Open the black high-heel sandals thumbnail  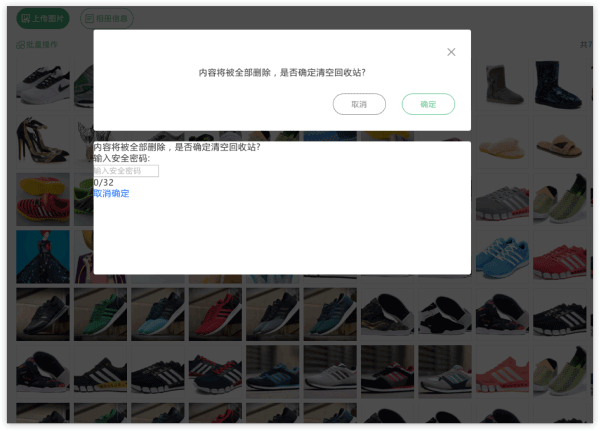[43, 142]
